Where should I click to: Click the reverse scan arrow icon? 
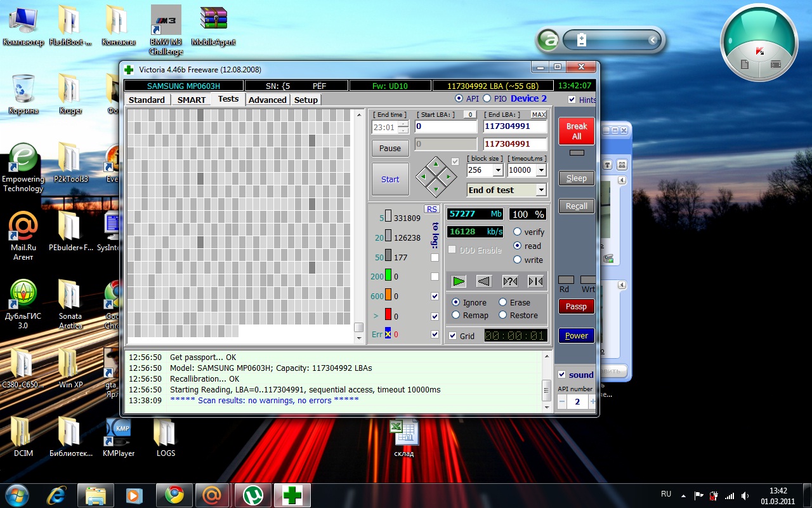[484, 281]
